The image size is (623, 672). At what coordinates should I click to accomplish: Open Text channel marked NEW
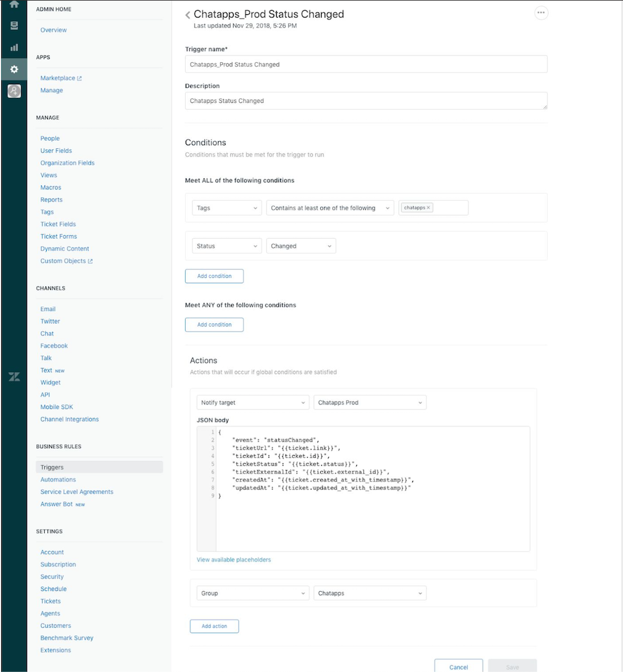52,370
